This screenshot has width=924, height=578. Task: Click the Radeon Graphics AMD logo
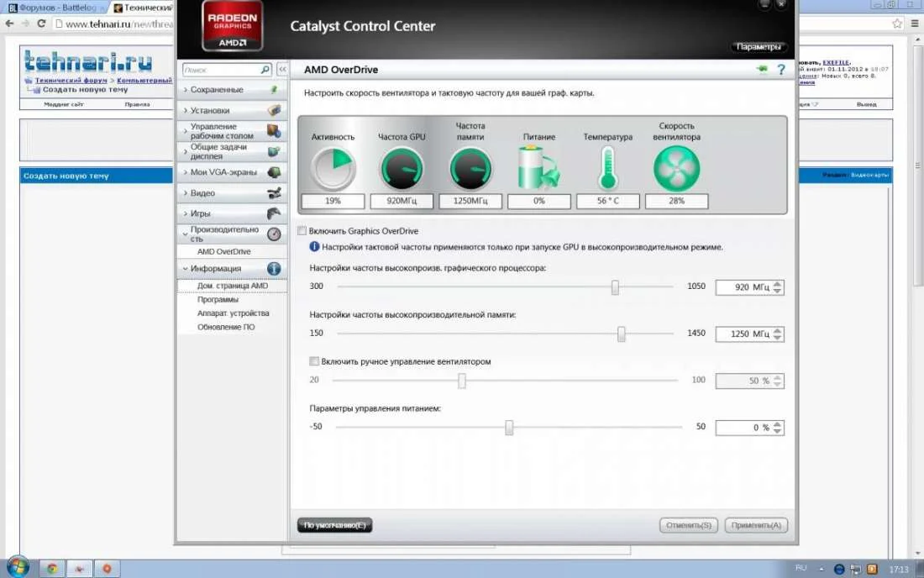tap(232, 27)
